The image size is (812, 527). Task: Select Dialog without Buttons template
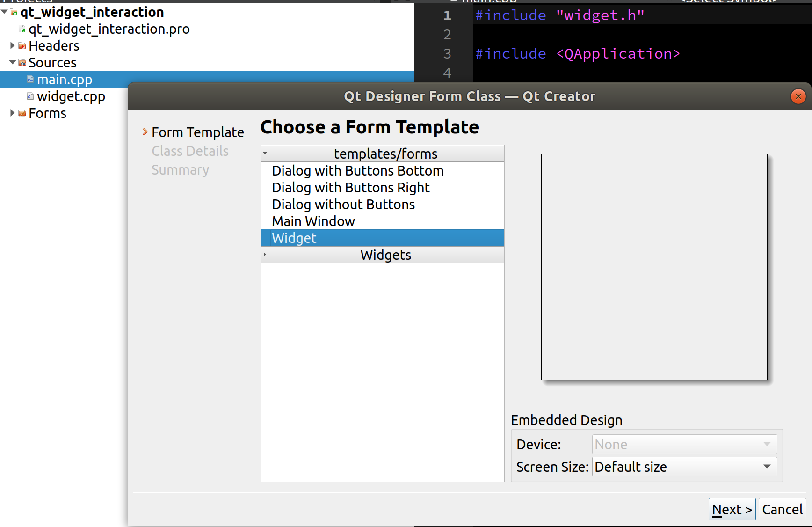click(x=382, y=204)
